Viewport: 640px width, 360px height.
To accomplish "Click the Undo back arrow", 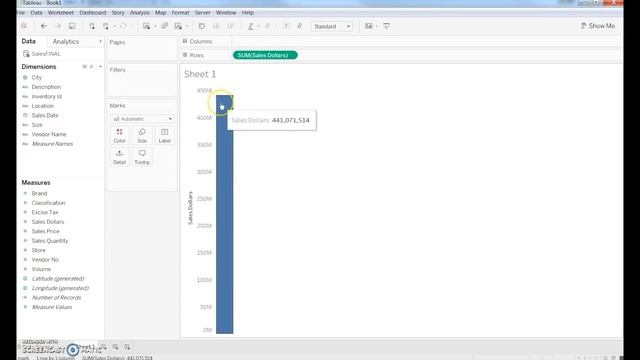I will (x=44, y=26).
